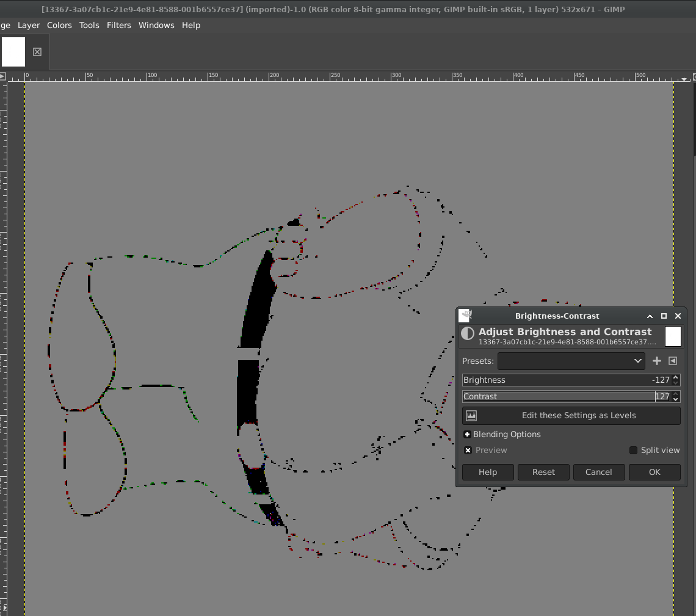The image size is (696, 616).
Task: Expand the Blending Options section
Action: pyautogui.click(x=467, y=435)
